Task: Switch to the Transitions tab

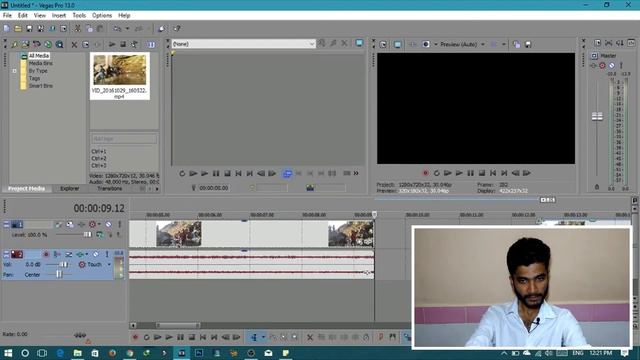Action: point(109,189)
